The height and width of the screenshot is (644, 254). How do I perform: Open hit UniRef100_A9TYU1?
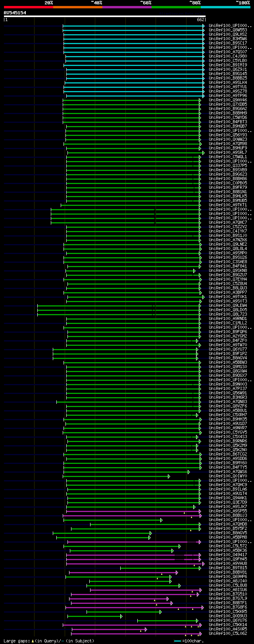[228, 87]
